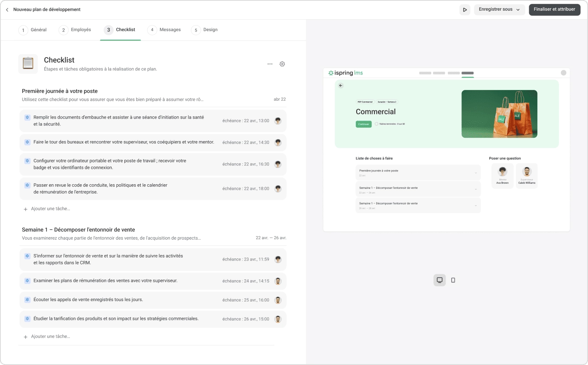The image size is (588, 365).
Task: Select the desktop monitor preview icon
Action: (439, 280)
